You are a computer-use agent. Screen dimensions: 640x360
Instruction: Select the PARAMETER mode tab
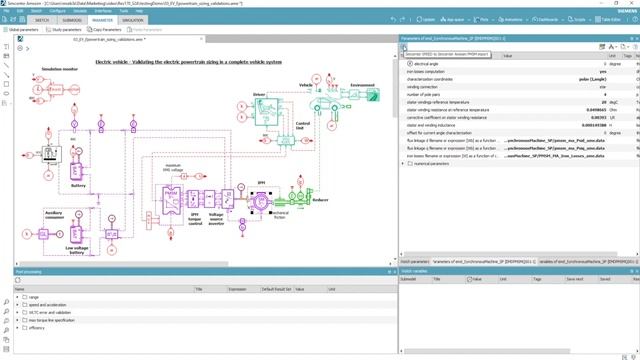tap(102, 20)
